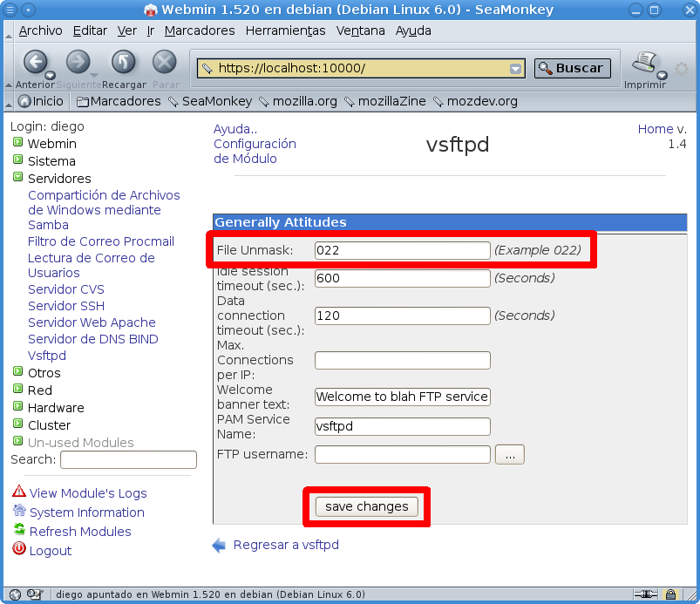Open the Herramientas menu

click(x=284, y=31)
